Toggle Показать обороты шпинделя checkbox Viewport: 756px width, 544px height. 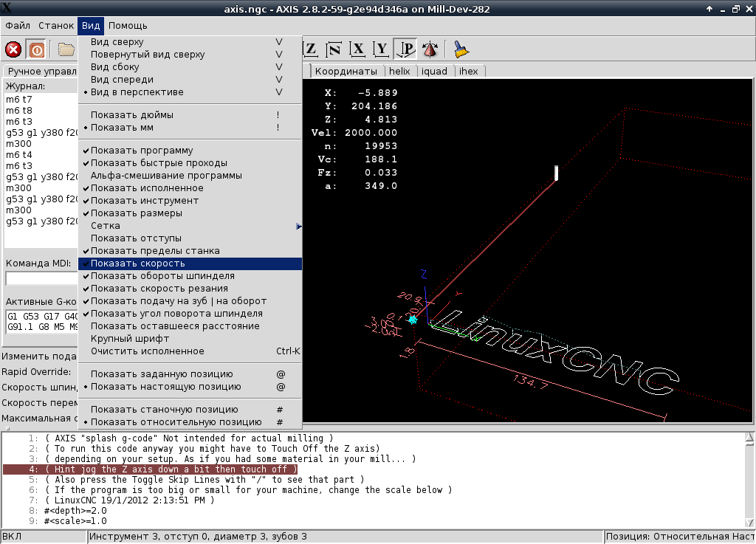[x=162, y=276]
